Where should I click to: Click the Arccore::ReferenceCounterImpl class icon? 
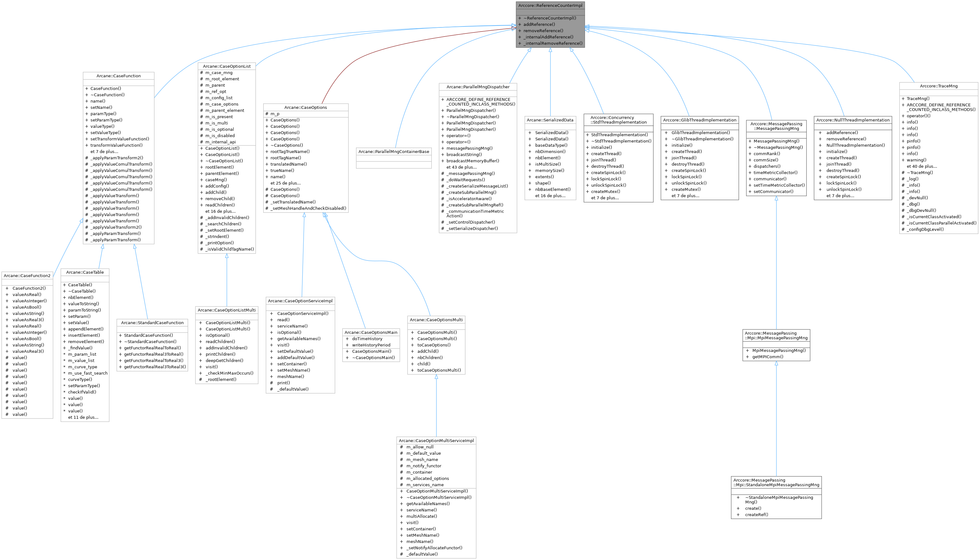point(551,6)
